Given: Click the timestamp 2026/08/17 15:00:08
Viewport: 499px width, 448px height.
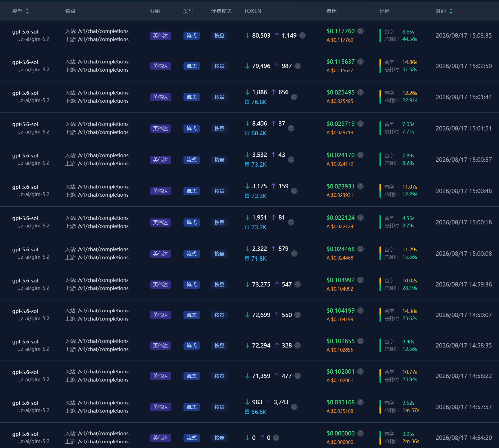Looking at the screenshot, I should tap(464, 254).
